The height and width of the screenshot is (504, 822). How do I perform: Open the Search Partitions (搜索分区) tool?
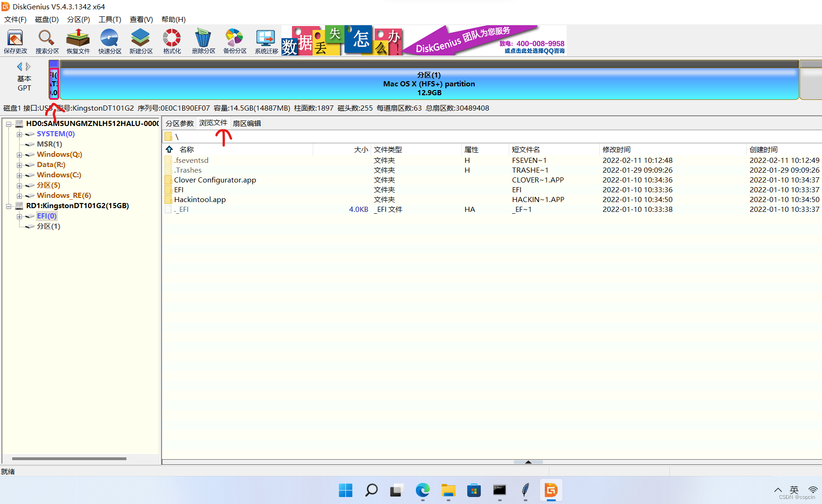47,41
